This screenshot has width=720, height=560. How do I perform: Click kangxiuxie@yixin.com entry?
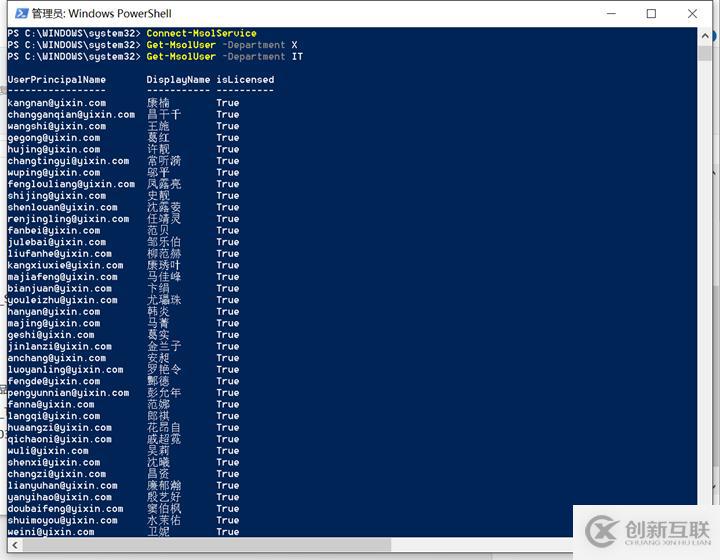tap(65, 265)
